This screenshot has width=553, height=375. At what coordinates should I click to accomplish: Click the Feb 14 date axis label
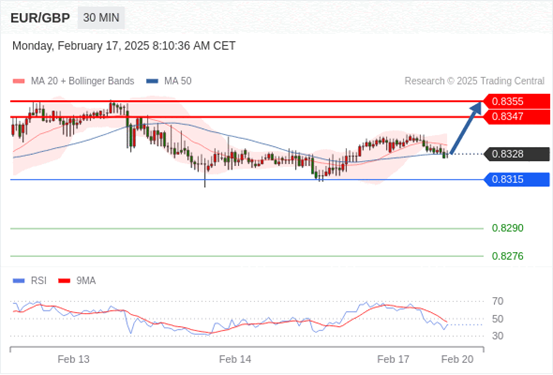click(x=235, y=359)
